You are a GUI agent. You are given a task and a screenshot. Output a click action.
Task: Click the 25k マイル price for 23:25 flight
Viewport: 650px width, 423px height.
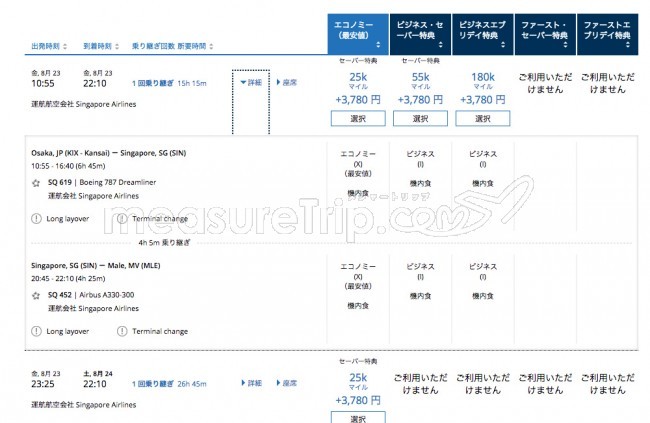[358, 381]
